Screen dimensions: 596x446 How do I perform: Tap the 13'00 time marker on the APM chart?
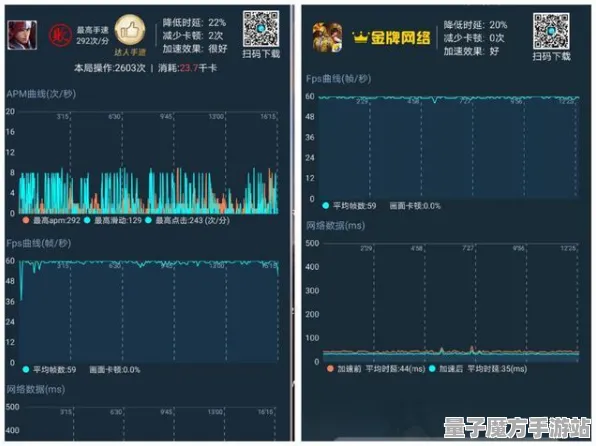216,116
